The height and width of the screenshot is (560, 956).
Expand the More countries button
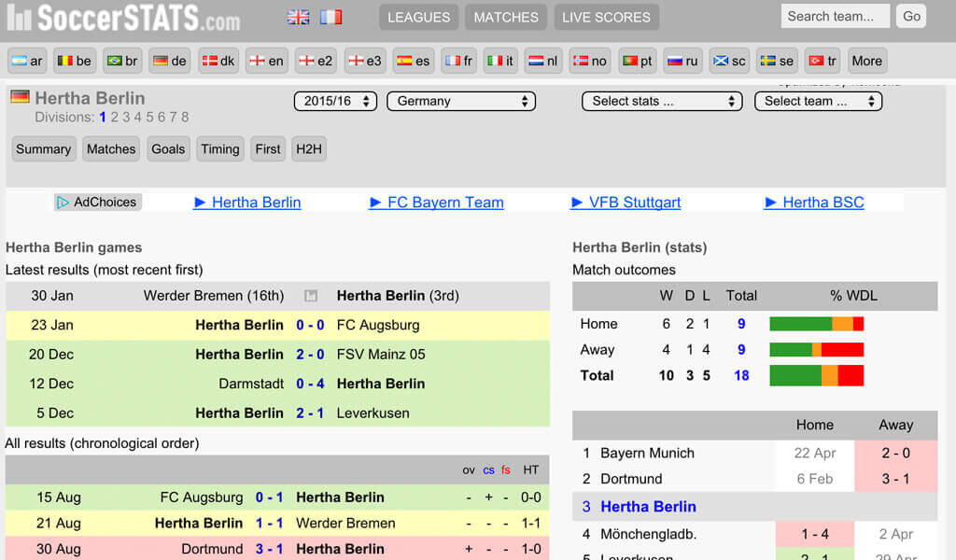tap(867, 61)
